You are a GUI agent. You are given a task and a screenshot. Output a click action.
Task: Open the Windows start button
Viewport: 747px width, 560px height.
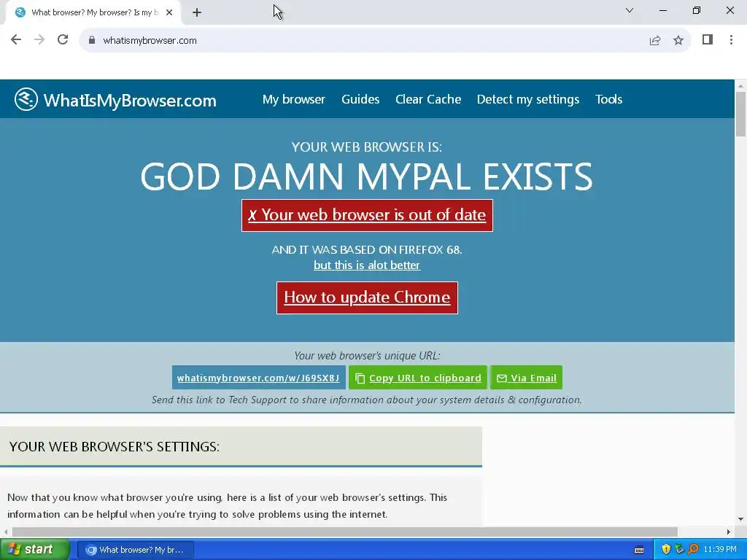point(35,550)
